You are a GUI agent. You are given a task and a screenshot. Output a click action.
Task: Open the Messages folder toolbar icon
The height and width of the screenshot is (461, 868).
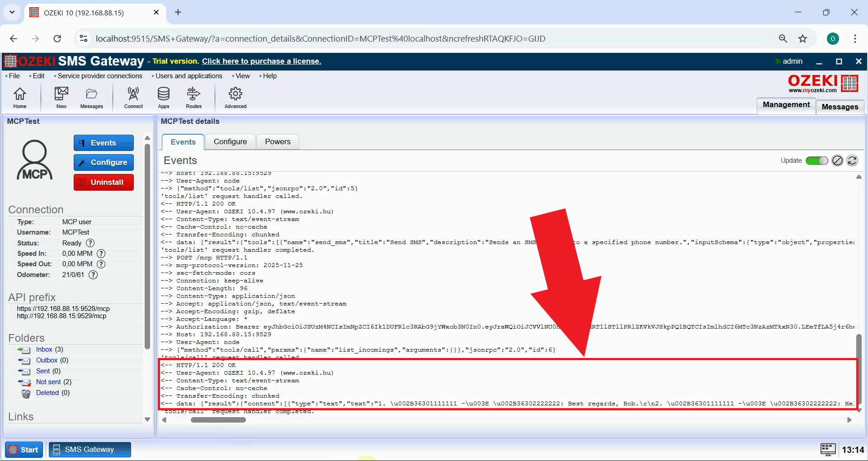tap(92, 98)
